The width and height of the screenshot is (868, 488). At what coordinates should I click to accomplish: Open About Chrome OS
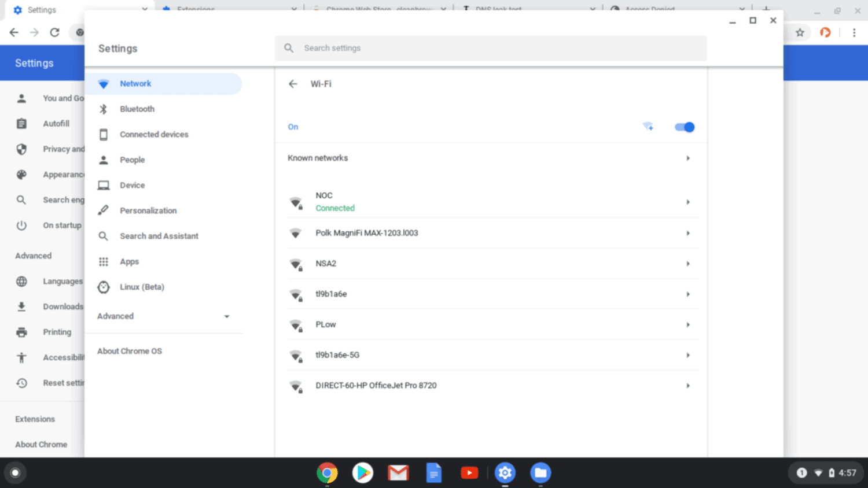point(130,351)
